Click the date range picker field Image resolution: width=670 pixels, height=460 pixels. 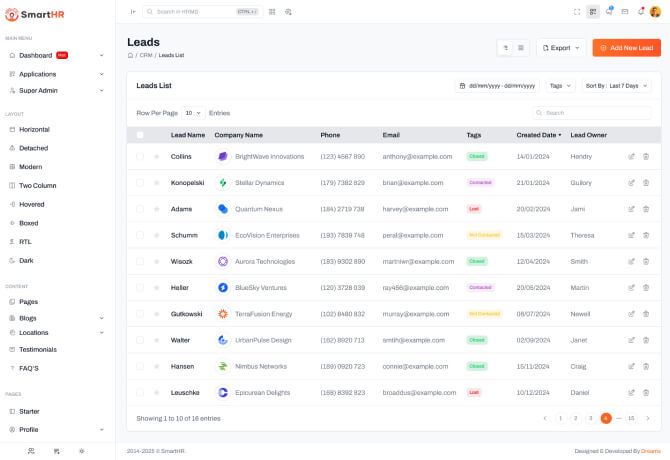click(498, 86)
